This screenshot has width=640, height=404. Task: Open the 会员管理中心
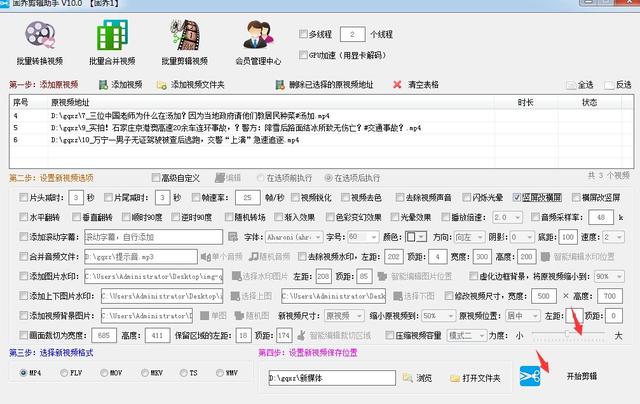pos(258,43)
